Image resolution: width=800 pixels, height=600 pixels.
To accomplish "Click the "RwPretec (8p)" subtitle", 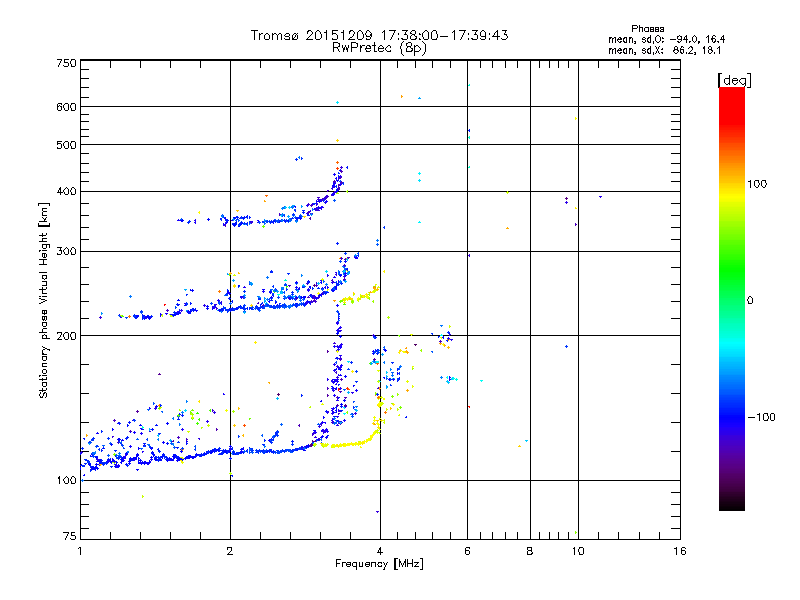I will point(379,48).
